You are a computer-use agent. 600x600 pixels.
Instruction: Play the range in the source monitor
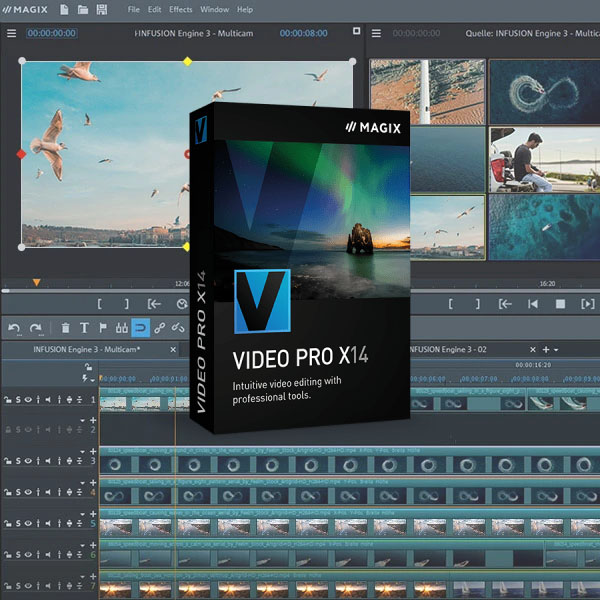(x=588, y=304)
